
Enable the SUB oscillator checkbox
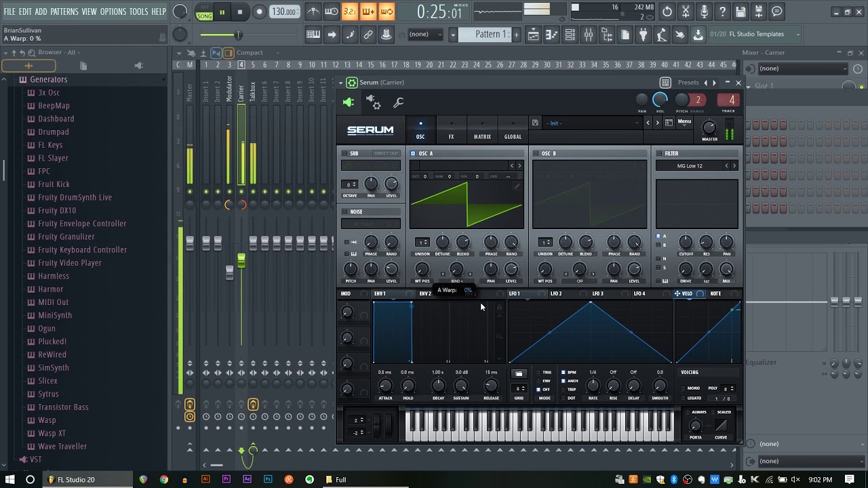click(x=344, y=154)
